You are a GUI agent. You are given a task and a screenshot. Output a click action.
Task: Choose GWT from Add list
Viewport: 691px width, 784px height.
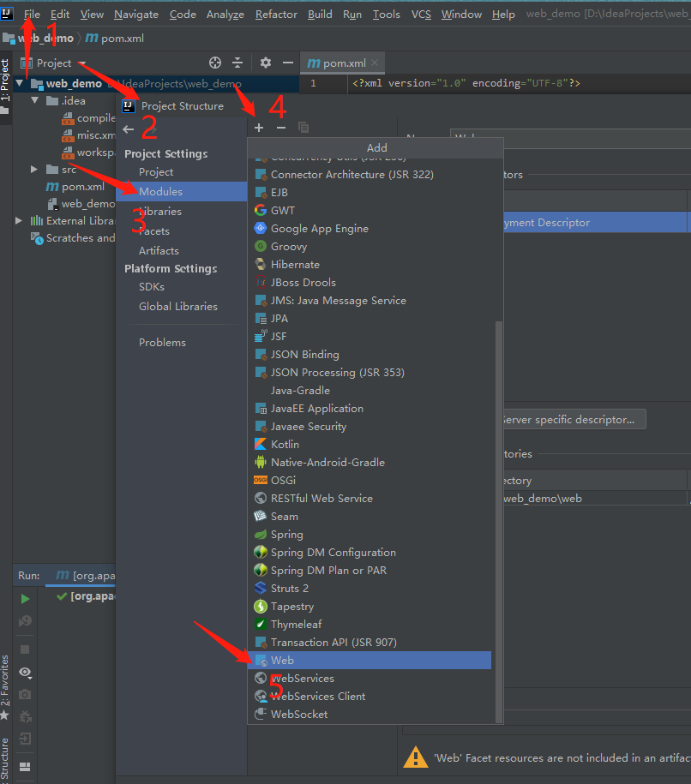tap(370, 211)
